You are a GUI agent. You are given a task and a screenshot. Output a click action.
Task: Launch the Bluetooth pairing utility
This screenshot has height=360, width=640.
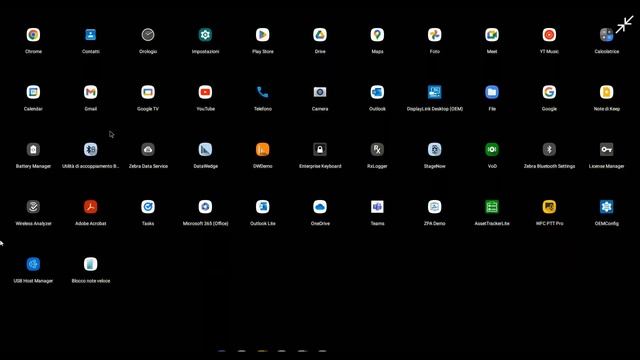[x=91, y=150]
